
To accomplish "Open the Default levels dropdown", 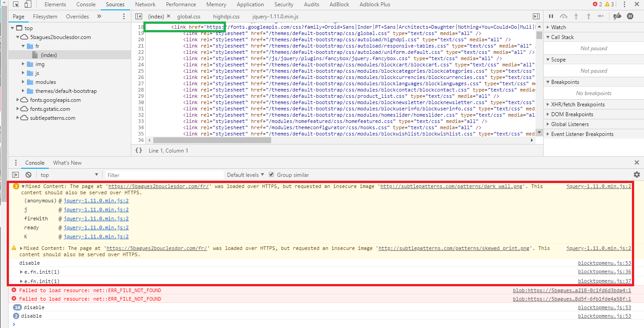I will (x=246, y=175).
